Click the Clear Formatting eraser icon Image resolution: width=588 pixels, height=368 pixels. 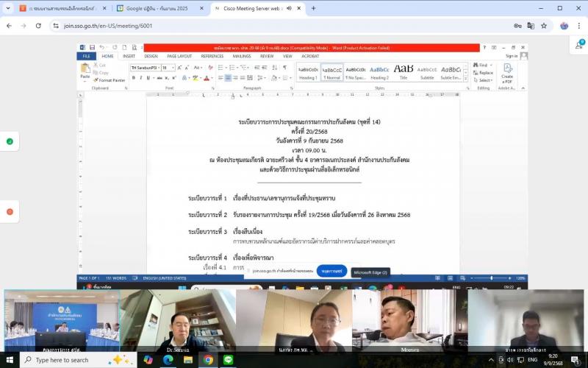(210, 68)
